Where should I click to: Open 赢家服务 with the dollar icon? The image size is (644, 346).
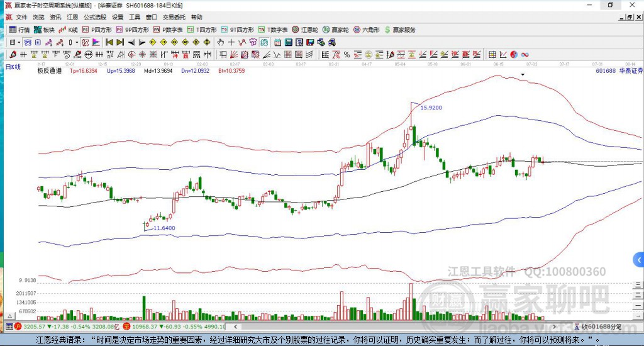coord(401,30)
